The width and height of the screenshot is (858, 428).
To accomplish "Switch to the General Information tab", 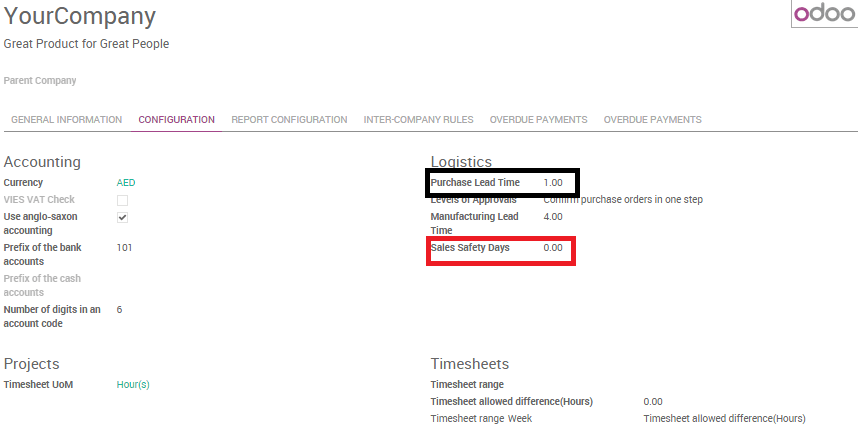I will pos(66,120).
